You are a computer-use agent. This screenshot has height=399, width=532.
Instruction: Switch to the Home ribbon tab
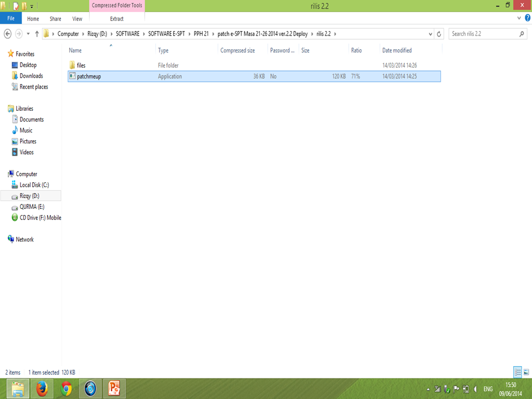point(33,19)
